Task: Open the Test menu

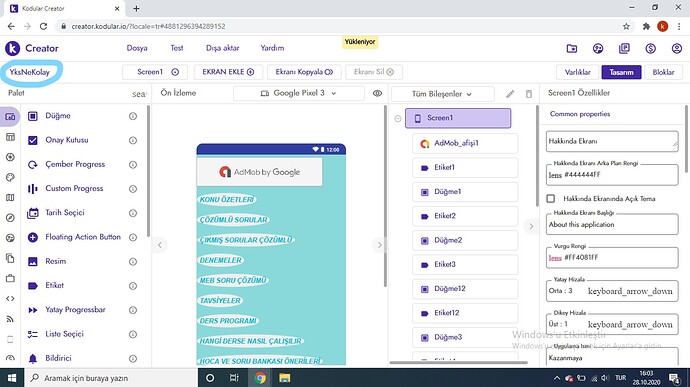Action: (177, 48)
